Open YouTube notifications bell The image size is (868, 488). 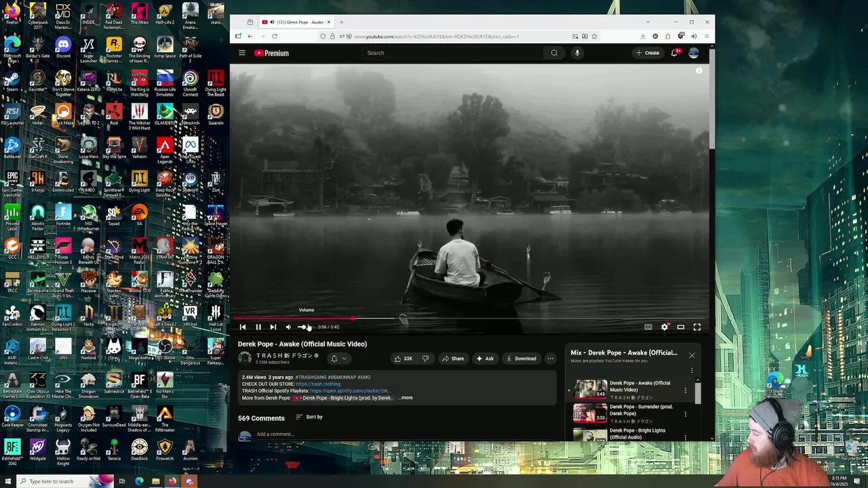(674, 53)
